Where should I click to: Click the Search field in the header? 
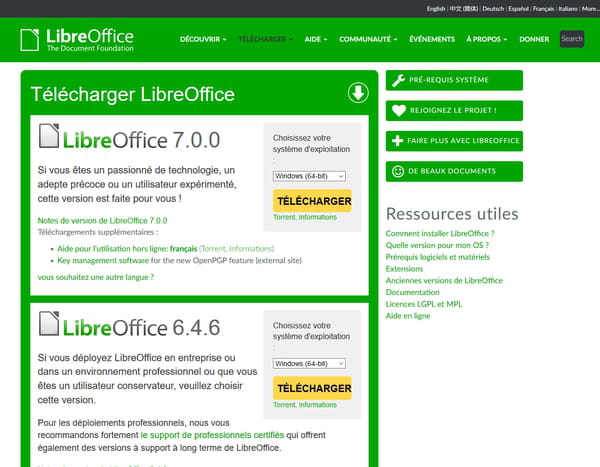[572, 39]
